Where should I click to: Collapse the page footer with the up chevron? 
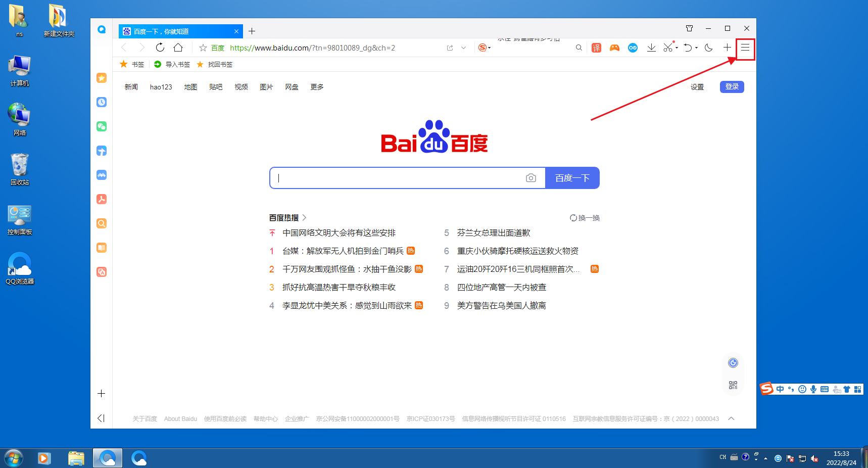click(731, 418)
